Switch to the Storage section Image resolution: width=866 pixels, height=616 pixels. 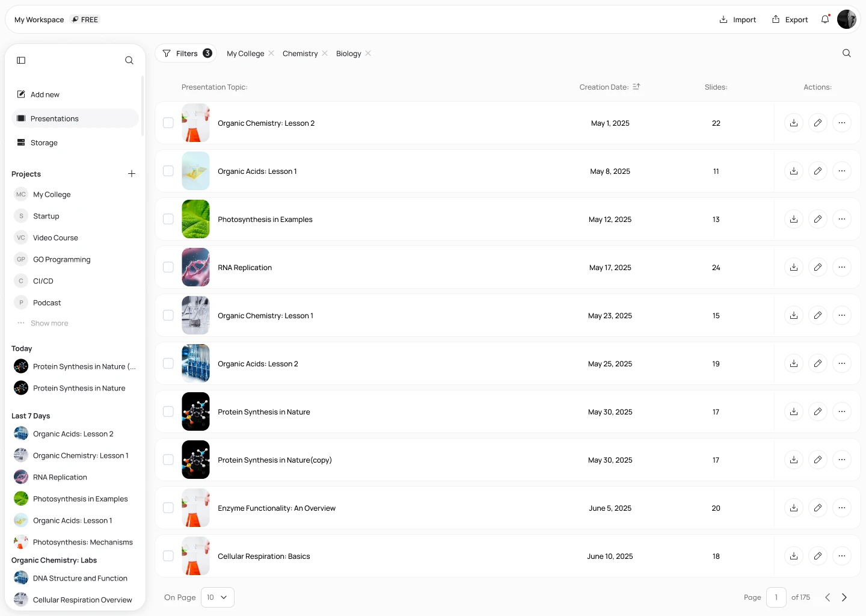[x=44, y=143]
